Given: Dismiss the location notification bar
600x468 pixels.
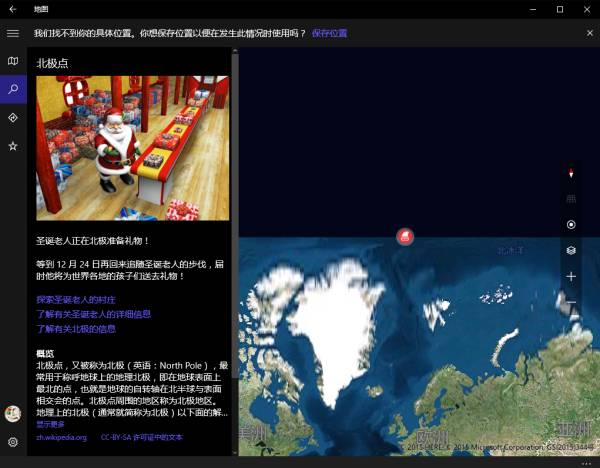Looking at the screenshot, I should coord(590,33).
